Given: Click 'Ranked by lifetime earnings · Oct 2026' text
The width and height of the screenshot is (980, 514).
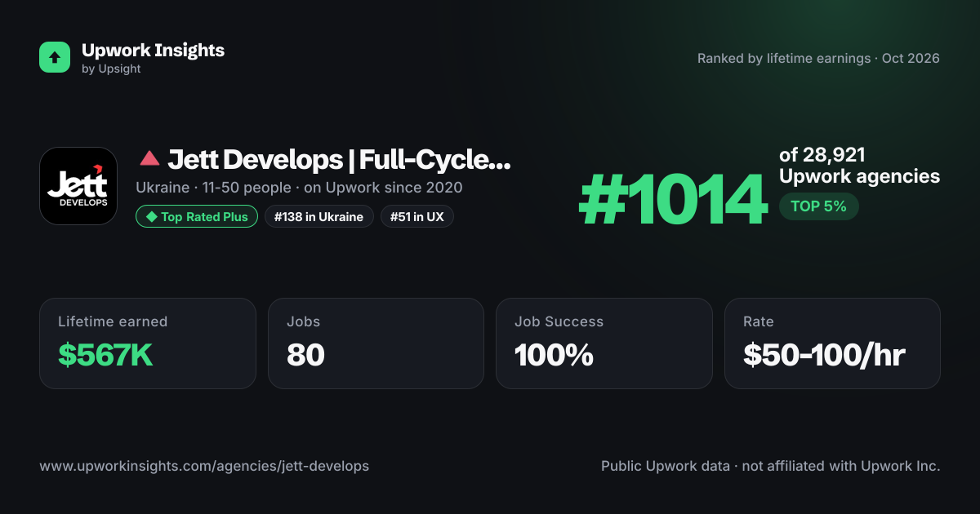Looking at the screenshot, I should (x=818, y=58).
